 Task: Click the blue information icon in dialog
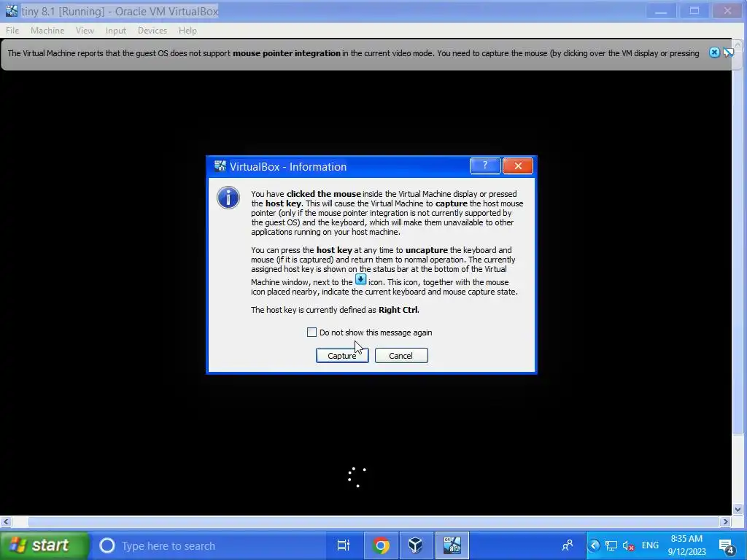[228, 198]
